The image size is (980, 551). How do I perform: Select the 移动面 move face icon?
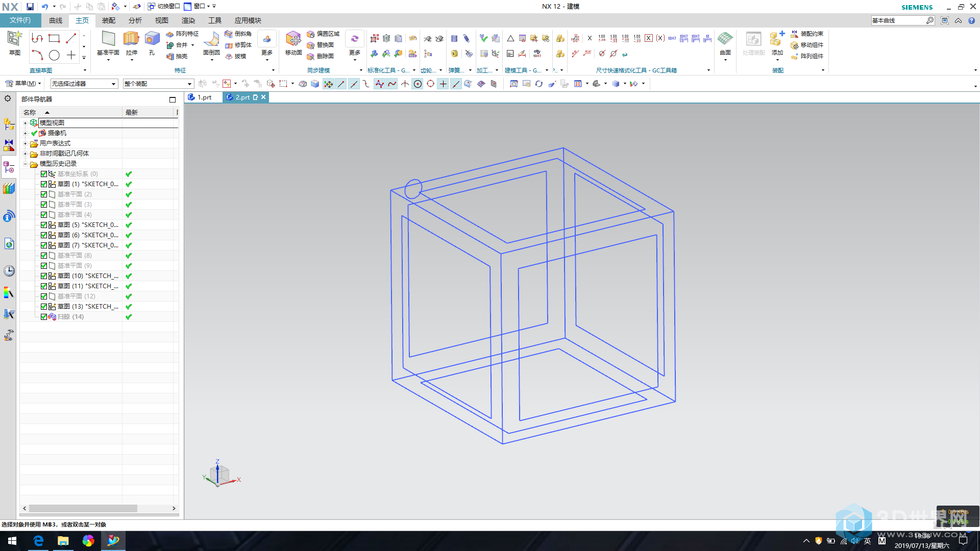293,39
